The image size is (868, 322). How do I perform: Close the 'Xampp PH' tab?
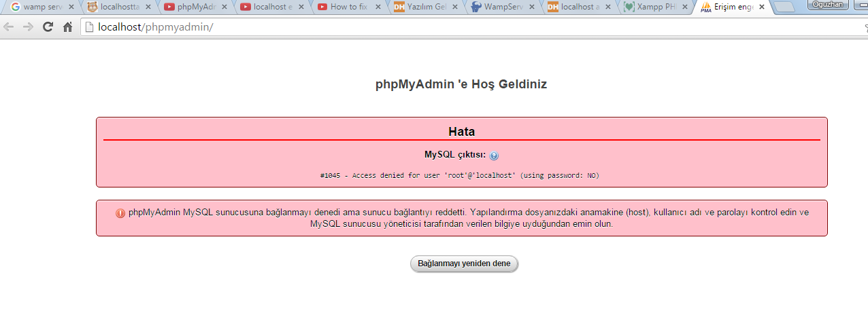pos(684,7)
